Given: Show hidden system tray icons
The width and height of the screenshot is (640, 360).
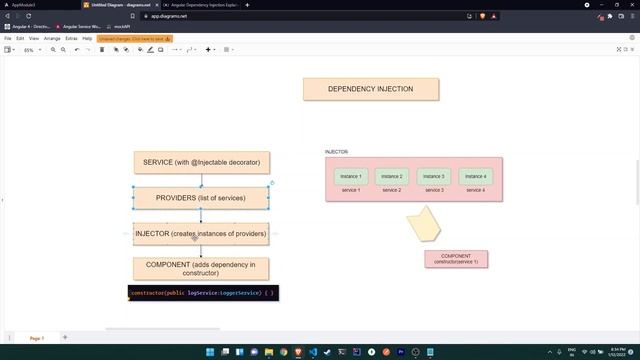Looking at the screenshot, I should coord(550,352).
